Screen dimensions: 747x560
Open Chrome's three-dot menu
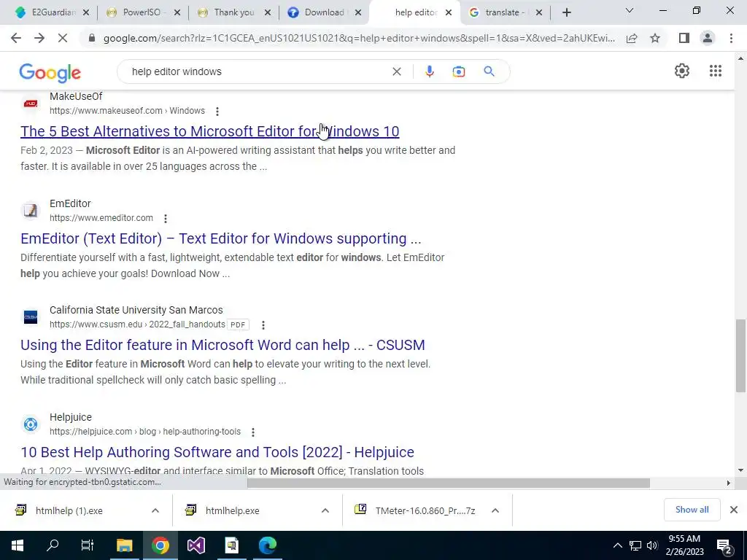pos(731,38)
